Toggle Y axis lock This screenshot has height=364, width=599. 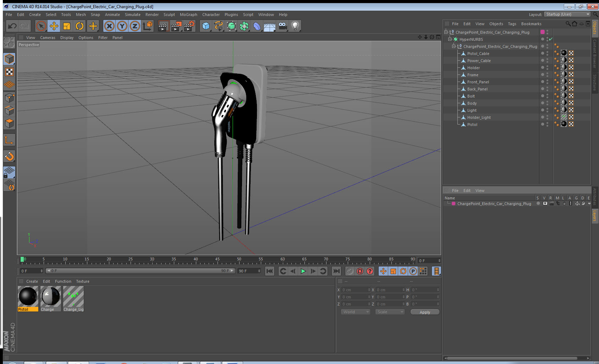[122, 26]
